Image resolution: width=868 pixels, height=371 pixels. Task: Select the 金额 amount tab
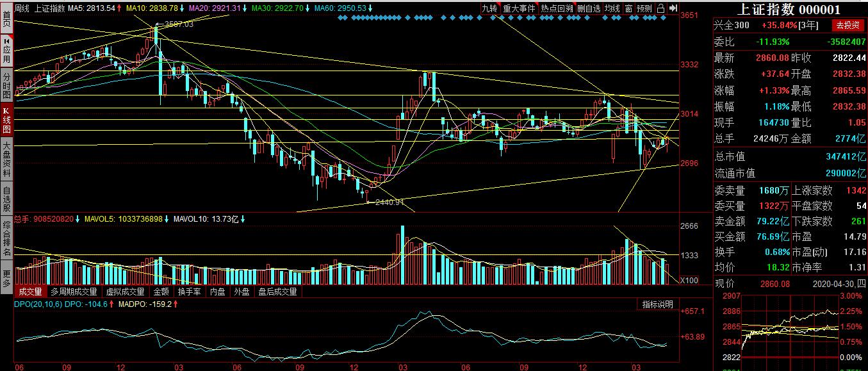click(161, 292)
